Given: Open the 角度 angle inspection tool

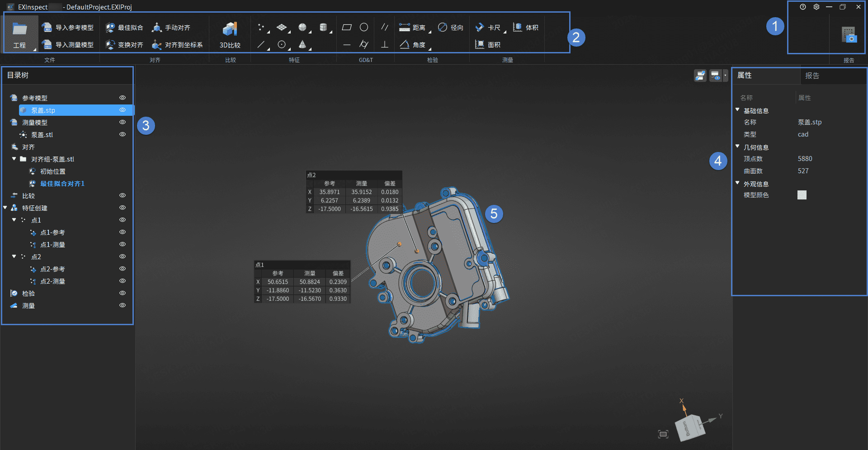Looking at the screenshot, I should coord(412,45).
